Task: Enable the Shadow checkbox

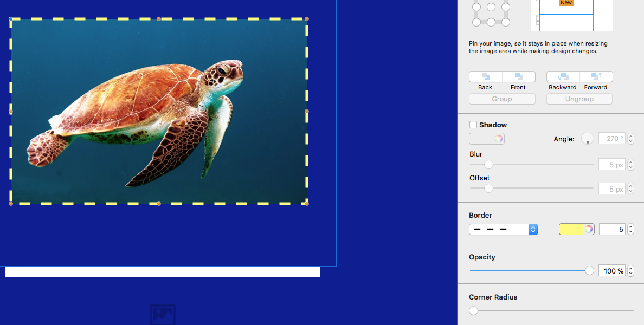Action: click(x=473, y=125)
